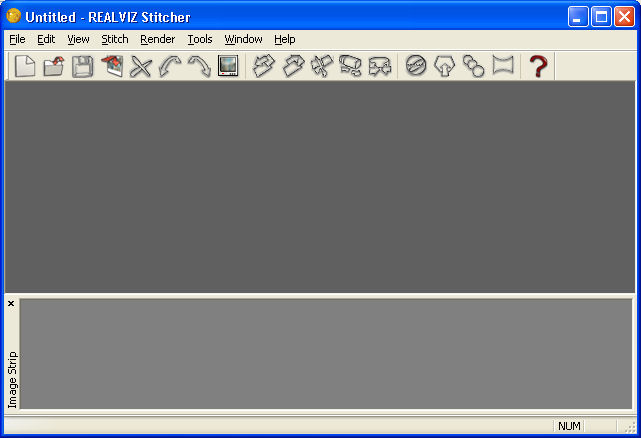The image size is (641, 438).
Task: Minimize the REALVIZ Stitcher window
Action: [x=578, y=17]
